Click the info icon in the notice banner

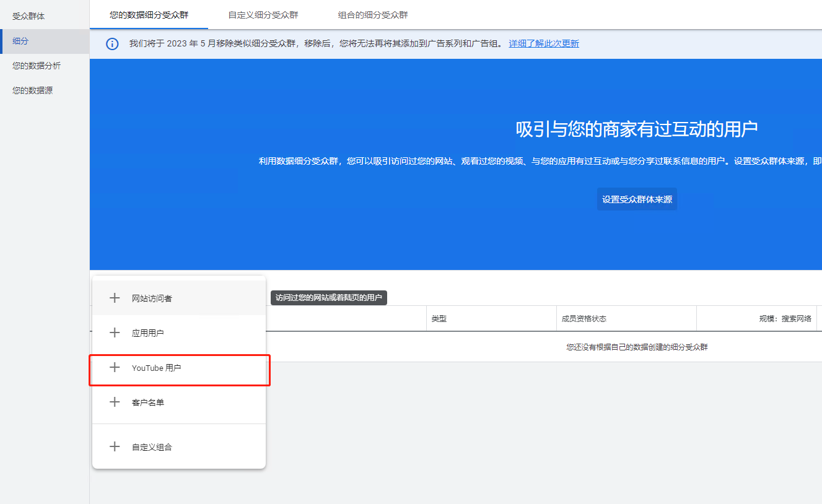112,44
